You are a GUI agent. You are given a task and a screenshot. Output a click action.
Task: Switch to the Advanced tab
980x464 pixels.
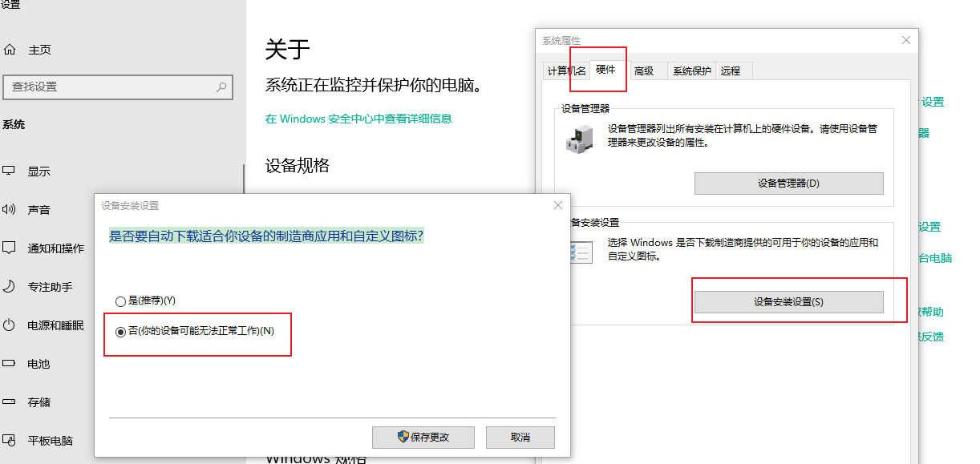pyautogui.click(x=644, y=71)
